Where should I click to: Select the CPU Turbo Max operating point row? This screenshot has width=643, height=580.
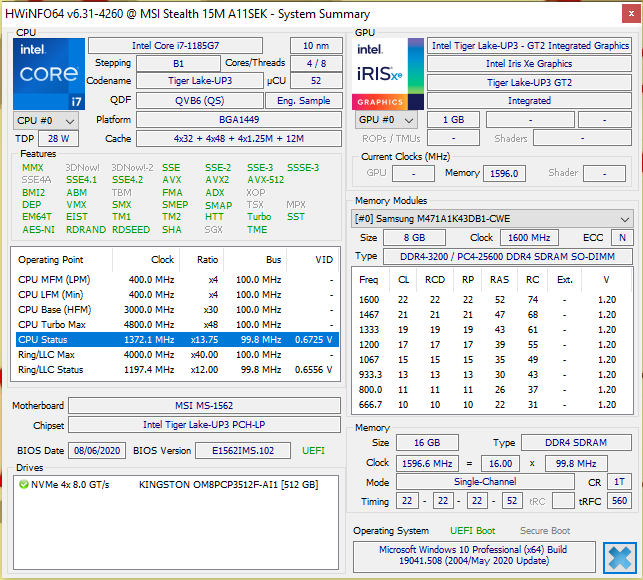175,325
